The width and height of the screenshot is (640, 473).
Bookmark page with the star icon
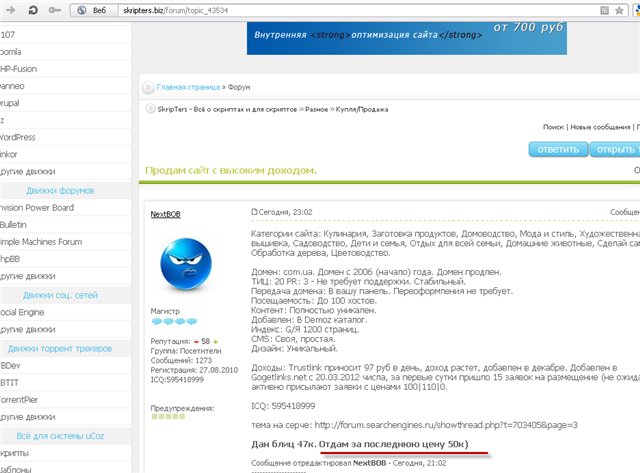coord(619,11)
